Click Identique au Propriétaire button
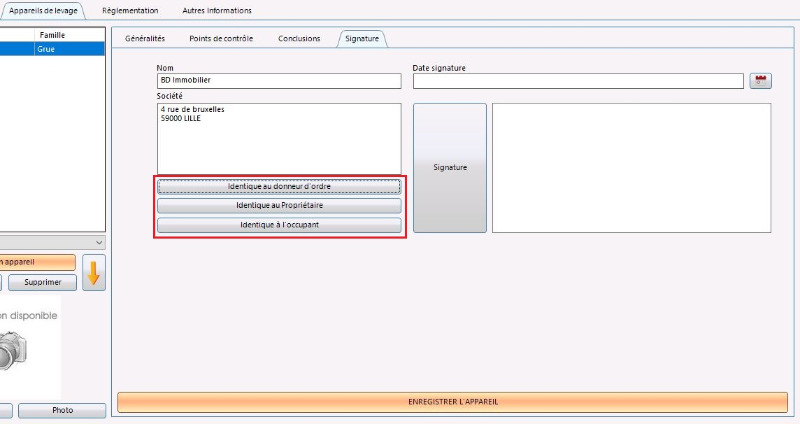Viewport: 800px width, 424px height. pyautogui.click(x=279, y=206)
